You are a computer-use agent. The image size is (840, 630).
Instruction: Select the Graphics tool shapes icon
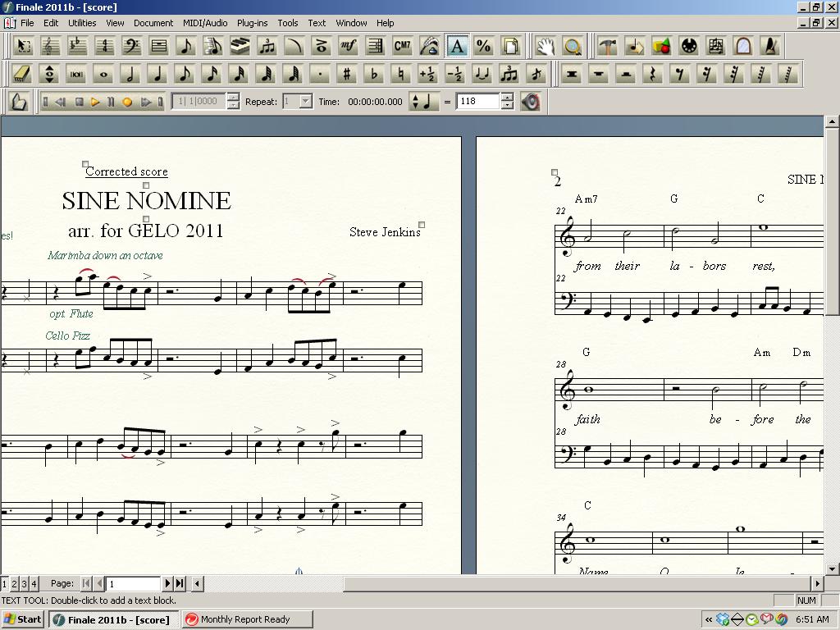click(x=662, y=46)
